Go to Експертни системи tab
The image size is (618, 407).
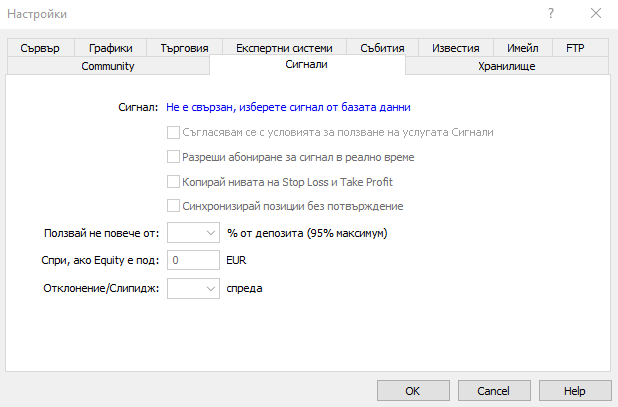coord(284,48)
